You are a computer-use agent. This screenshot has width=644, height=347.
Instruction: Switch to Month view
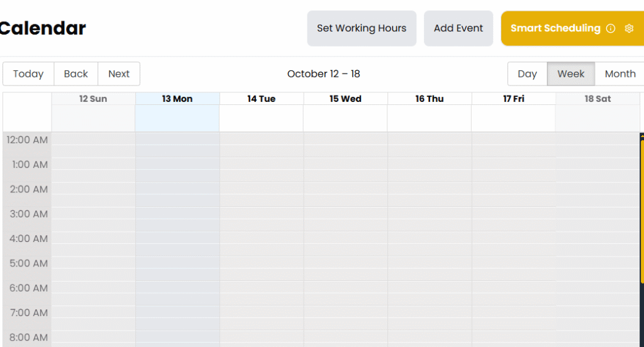pos(619,74)
